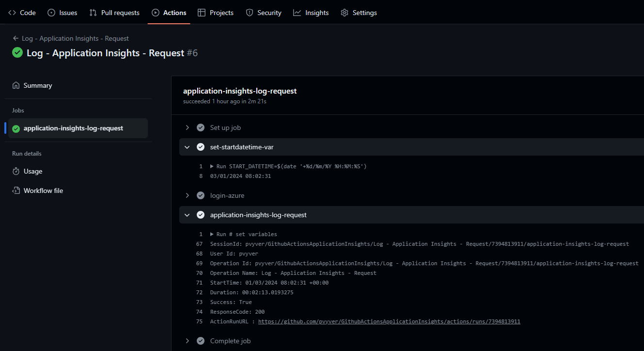Select the Duration: 00:02:13.0193275 line

pyautogui.click(x=251, y=292)
